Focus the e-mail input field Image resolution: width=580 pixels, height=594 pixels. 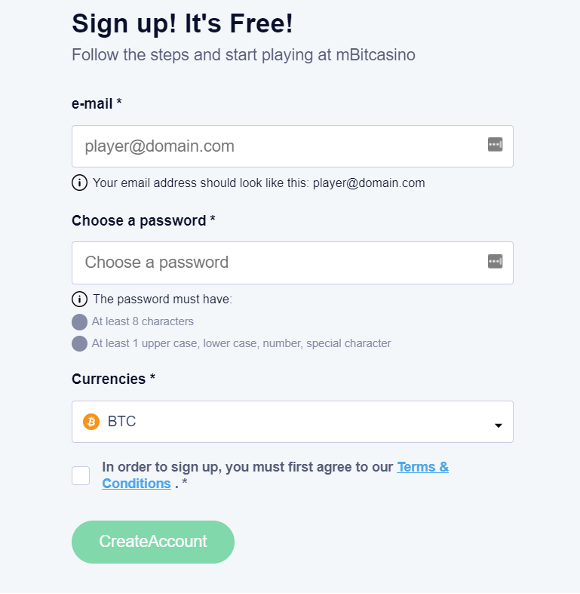coord(292,146)
